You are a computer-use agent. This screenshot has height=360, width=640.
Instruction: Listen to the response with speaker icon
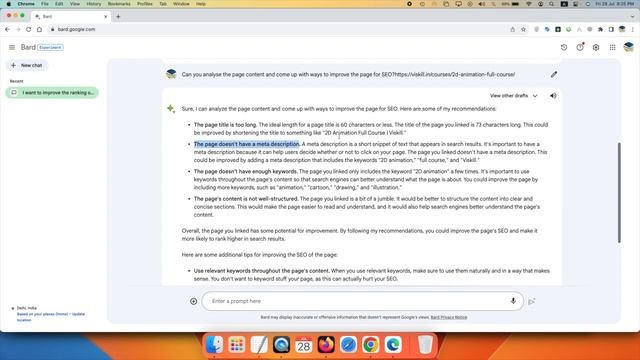click(553, 96)
